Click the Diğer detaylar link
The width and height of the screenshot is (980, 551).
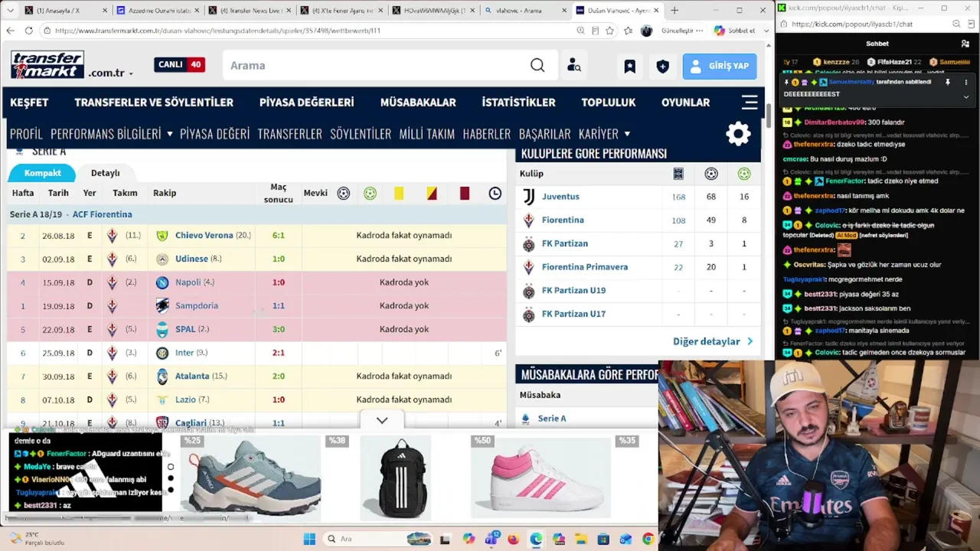click(713, 341)
